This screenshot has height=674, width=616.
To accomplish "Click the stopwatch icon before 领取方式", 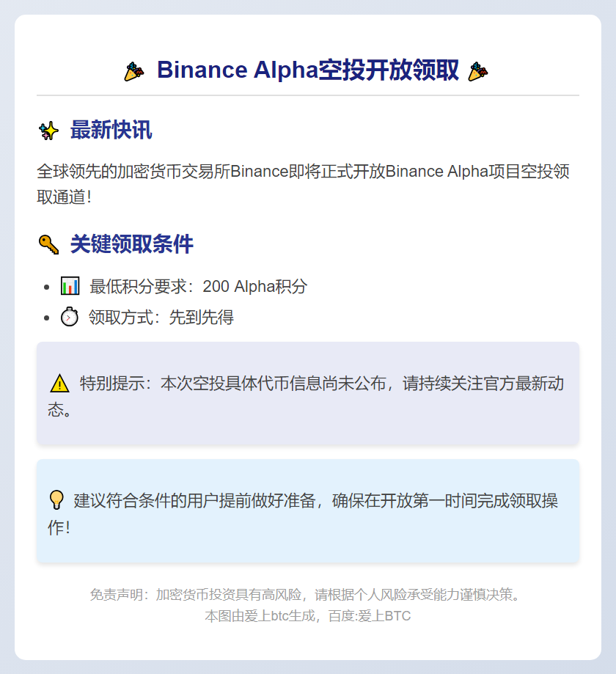I will tap(70, 318).
